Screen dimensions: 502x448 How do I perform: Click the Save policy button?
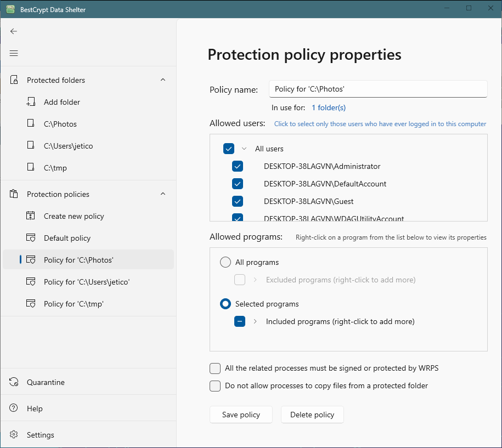(241, 415)
